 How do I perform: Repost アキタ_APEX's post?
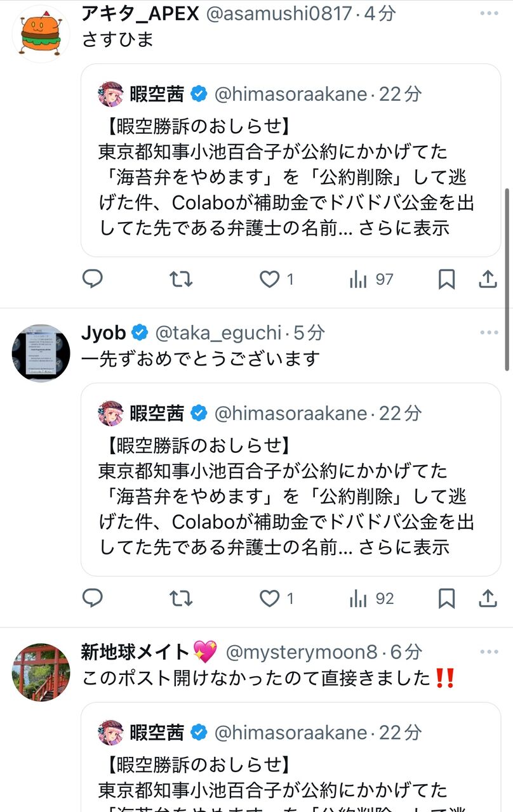point(181,279)
